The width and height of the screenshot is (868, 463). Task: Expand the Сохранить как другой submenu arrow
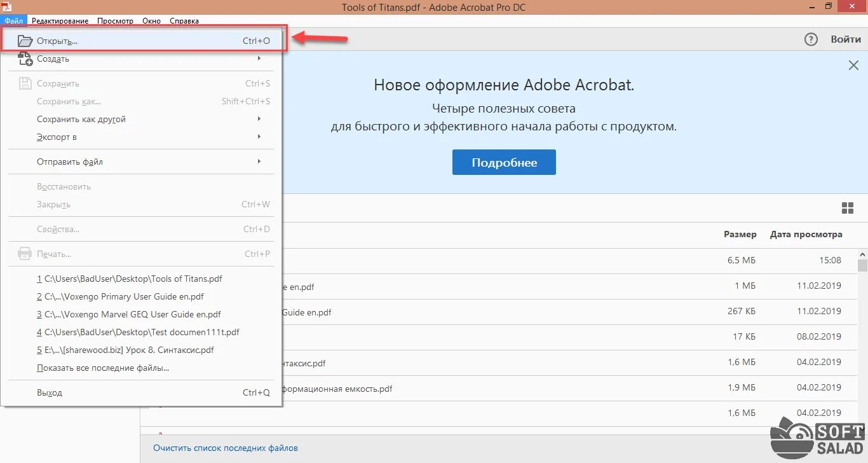coord(259,119)
